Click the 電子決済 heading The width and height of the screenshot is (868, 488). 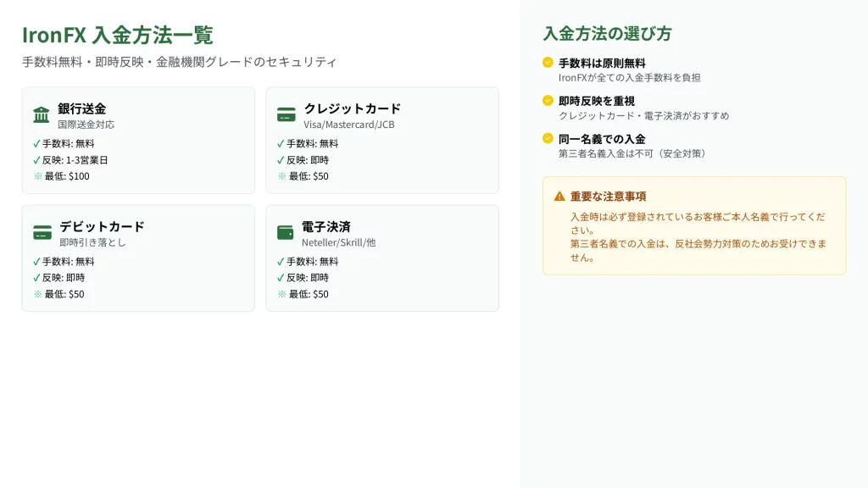tap(325, 226)
